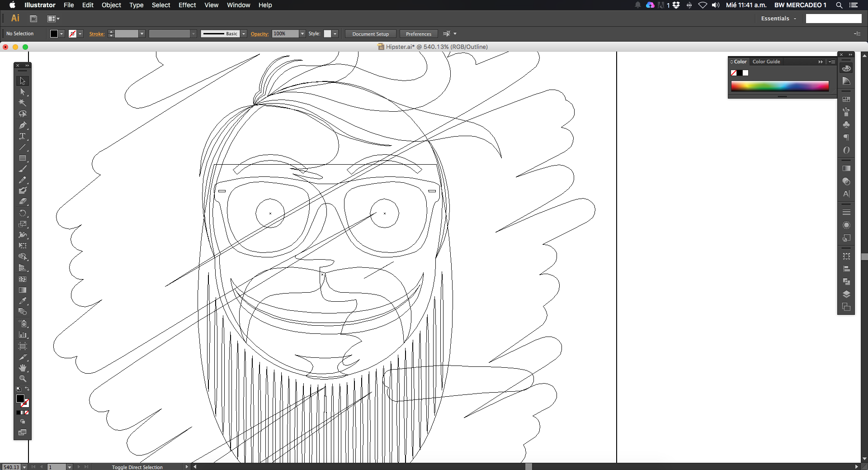The width and height of the screenshot is (868, 470).
Task: Open the Effect menu
Action: [187, 5]
